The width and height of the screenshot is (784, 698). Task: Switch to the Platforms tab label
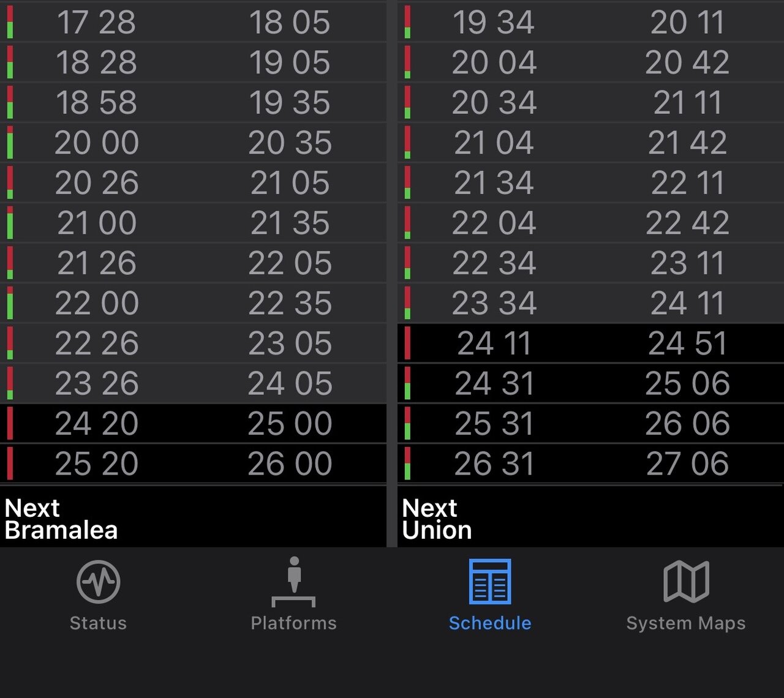coord(294,623)
